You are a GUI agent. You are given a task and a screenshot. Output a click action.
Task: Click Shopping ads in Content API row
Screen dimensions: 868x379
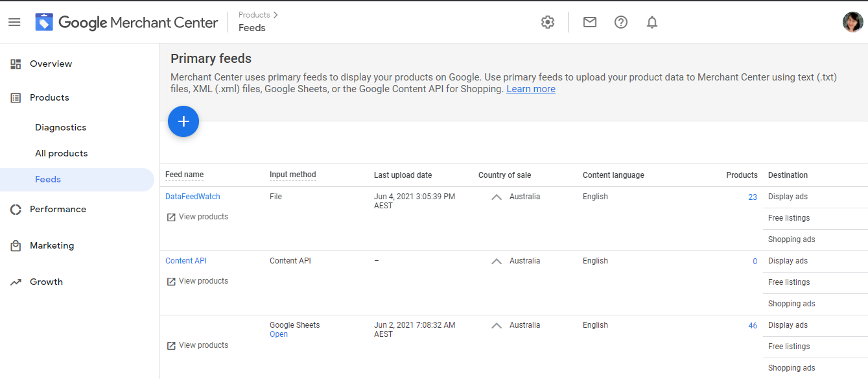point(792,304)
